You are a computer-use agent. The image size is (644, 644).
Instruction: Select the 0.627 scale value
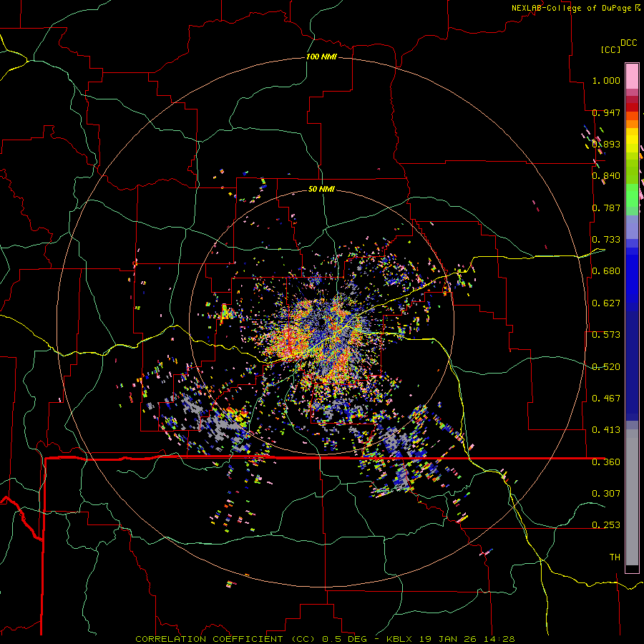click(606, 303)
